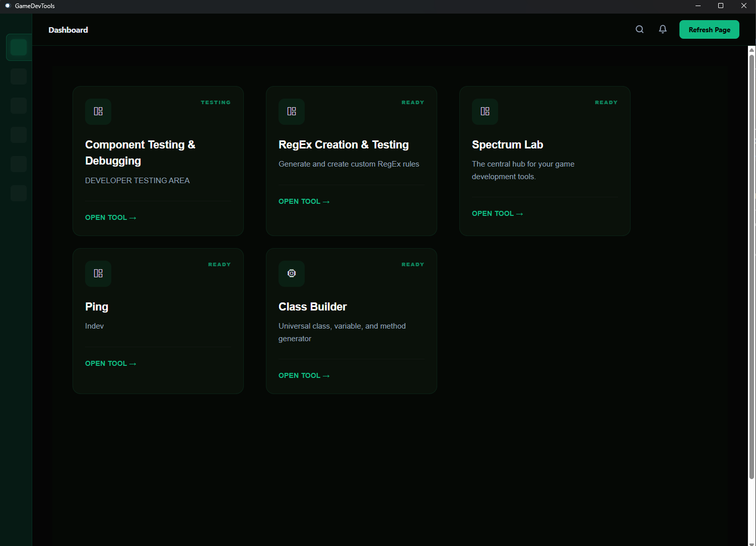Screen dimensions: 756x546
Task: Click the GameDevTools app icon in title bar
Action: click(x=8, y=6)
